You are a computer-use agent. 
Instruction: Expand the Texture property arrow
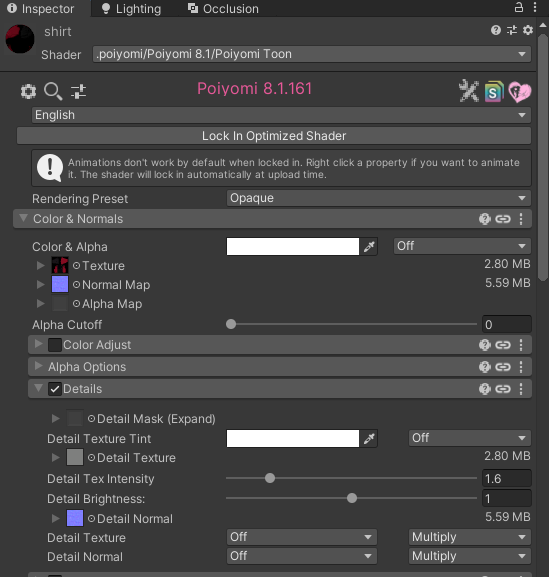[x=40, y=265]
